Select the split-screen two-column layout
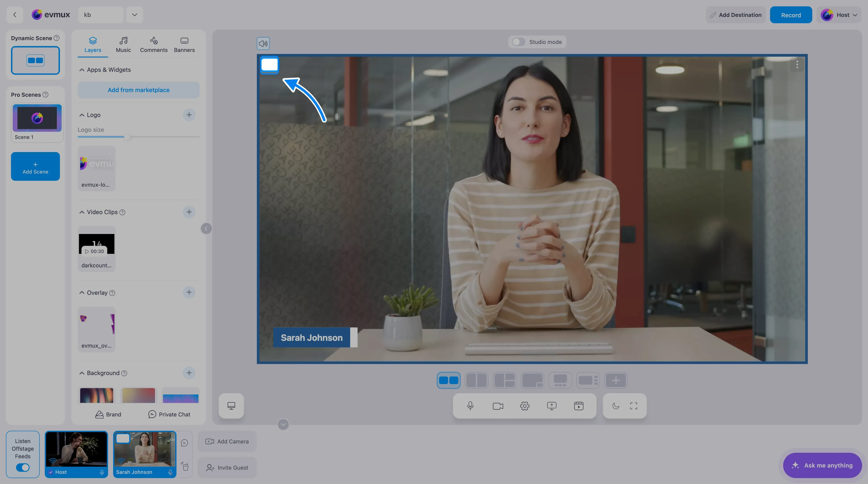This screenshot has height=484, width=868. [476, 381]
